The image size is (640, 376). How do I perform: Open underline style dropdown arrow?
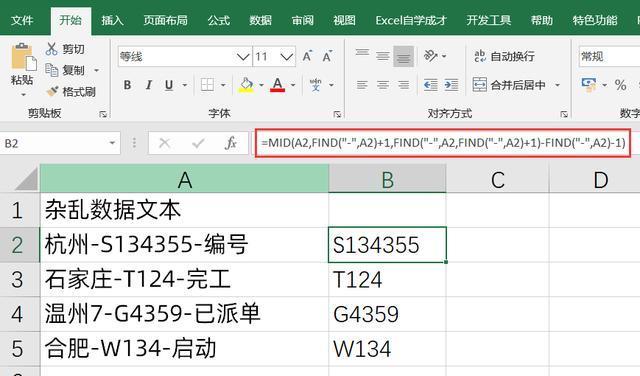click(184, 85)
